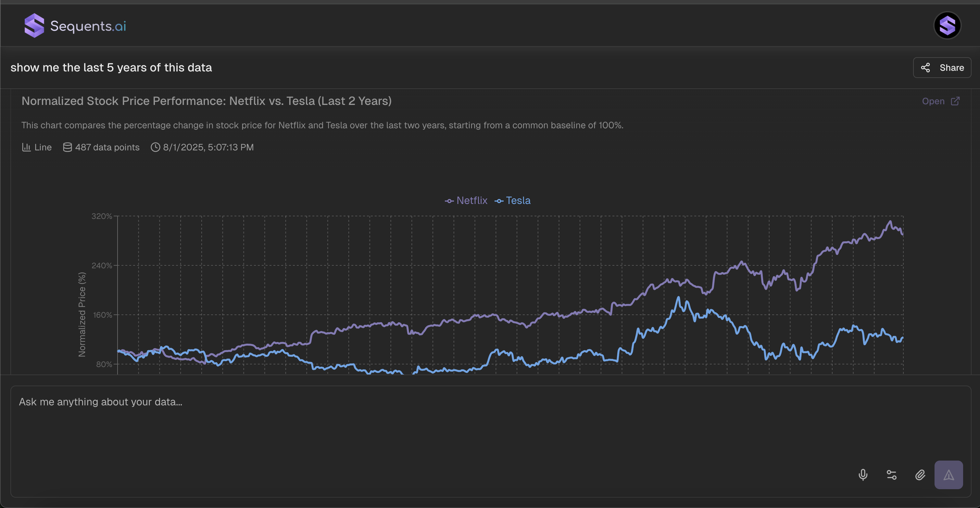The height and width of the screenshot is (508, 980).
Task: Click the chart title 'Normalized Stock Price Performance'
Action: point(207,101)
